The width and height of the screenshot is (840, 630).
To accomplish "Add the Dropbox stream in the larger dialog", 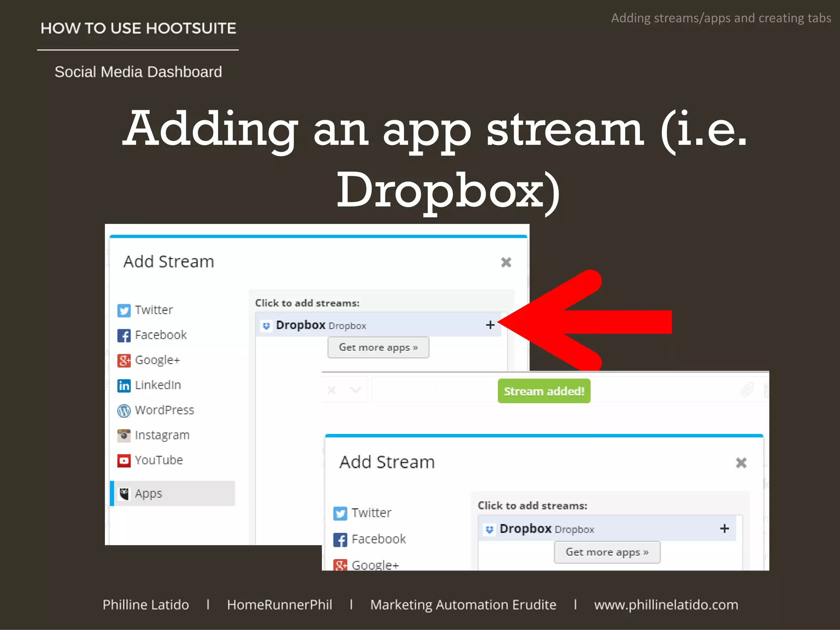I will pos(378,325).
